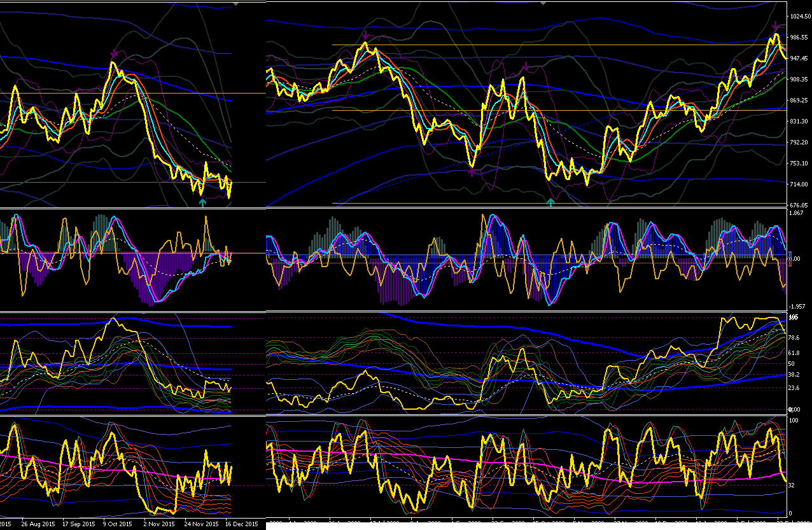Click the gray chart-shift triangle atop the left chart

[236, 3]
